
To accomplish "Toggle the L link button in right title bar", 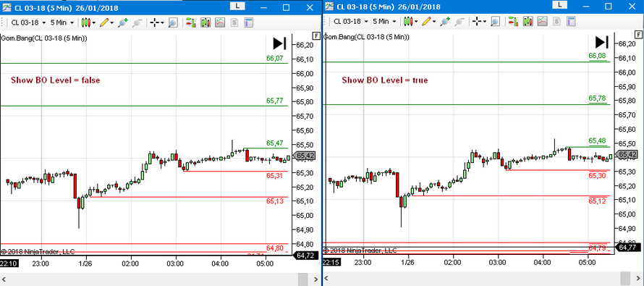I will [x=561, y=5].
